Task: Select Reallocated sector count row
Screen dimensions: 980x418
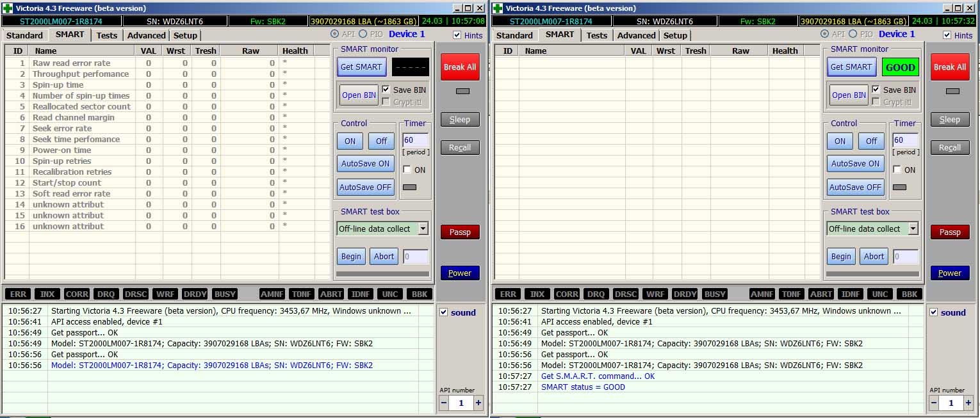Action: 168,106
